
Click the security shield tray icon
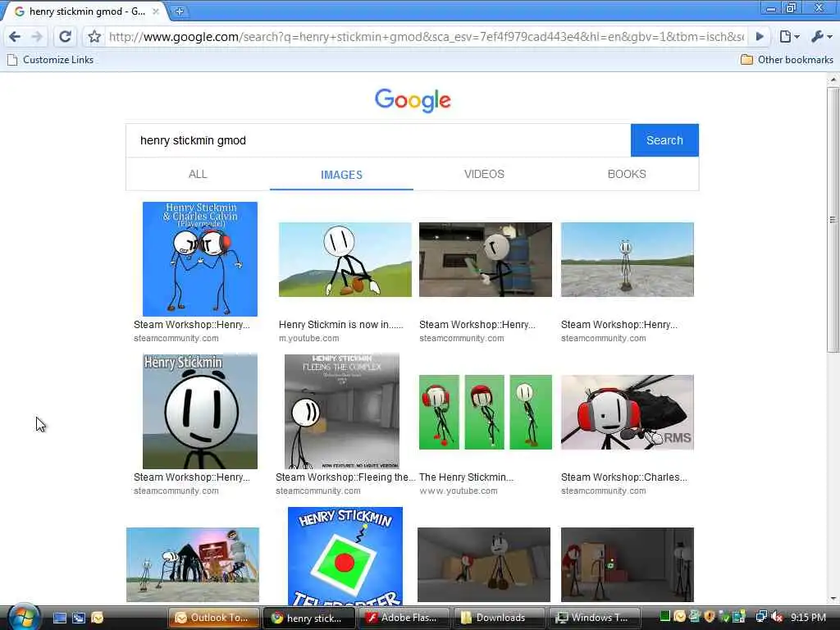click(710, 617)
